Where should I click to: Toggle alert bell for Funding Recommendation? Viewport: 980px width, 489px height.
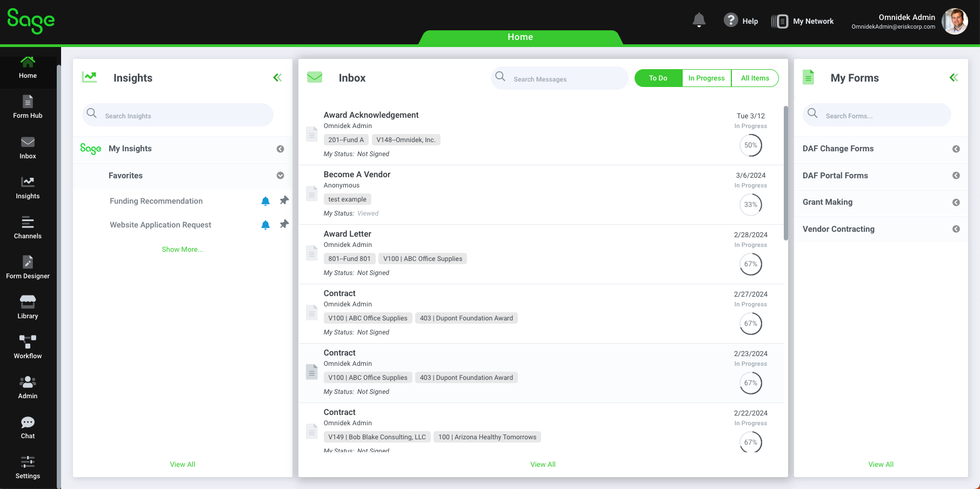pyautogui.click(x=265, y=201)
